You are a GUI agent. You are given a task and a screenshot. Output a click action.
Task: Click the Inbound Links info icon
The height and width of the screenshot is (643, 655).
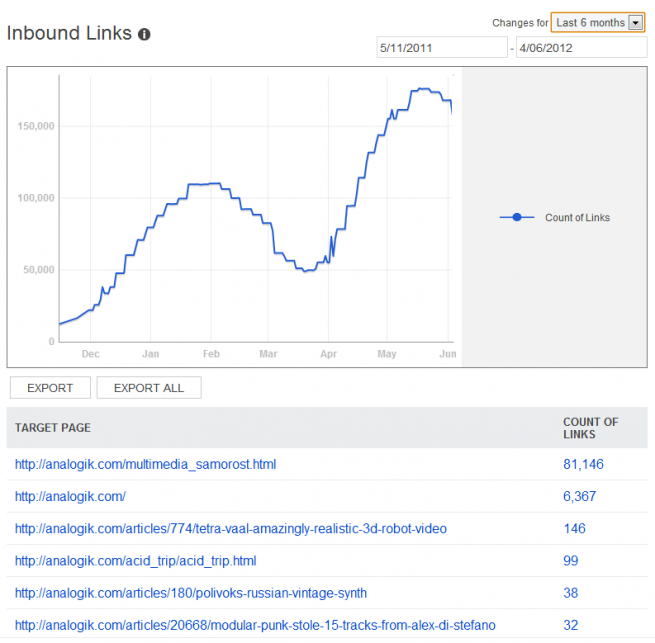click(144, 34)
